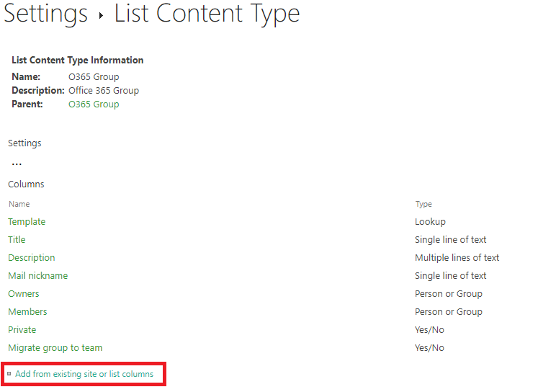Open the Title column settings
This screenshot has width=538, height=392.
click(x=17, y=239)
